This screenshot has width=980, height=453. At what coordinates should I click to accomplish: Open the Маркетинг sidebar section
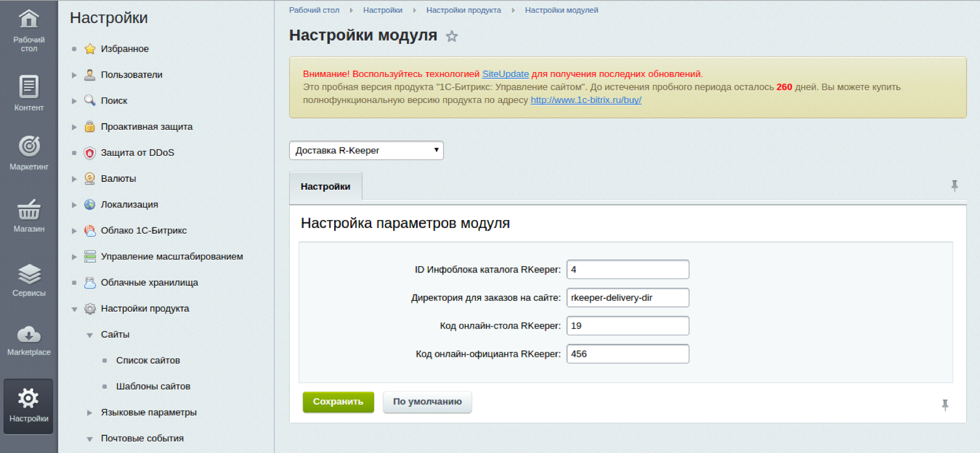pyautogui.click(x=29, y=153)
